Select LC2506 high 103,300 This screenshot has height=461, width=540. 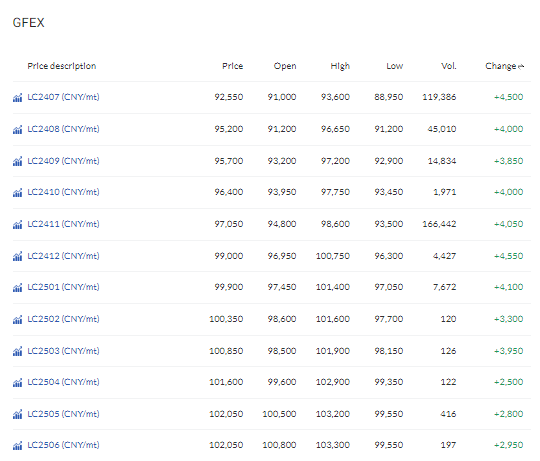click(x=333, y=445)
